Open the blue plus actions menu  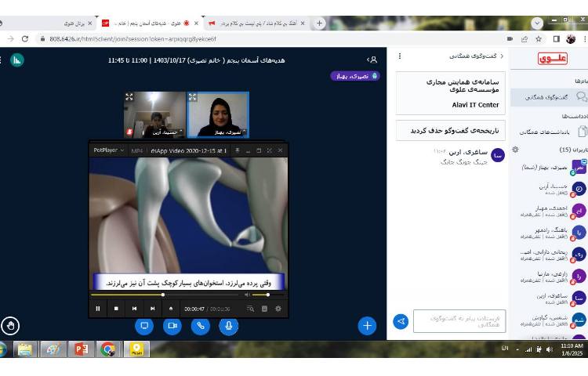(367, 324)
